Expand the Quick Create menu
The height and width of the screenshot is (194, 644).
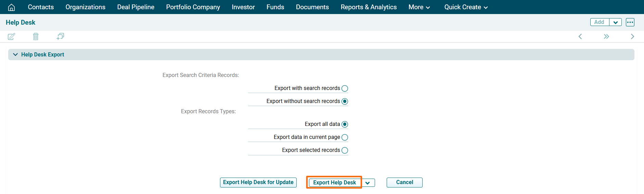point(466,7)
